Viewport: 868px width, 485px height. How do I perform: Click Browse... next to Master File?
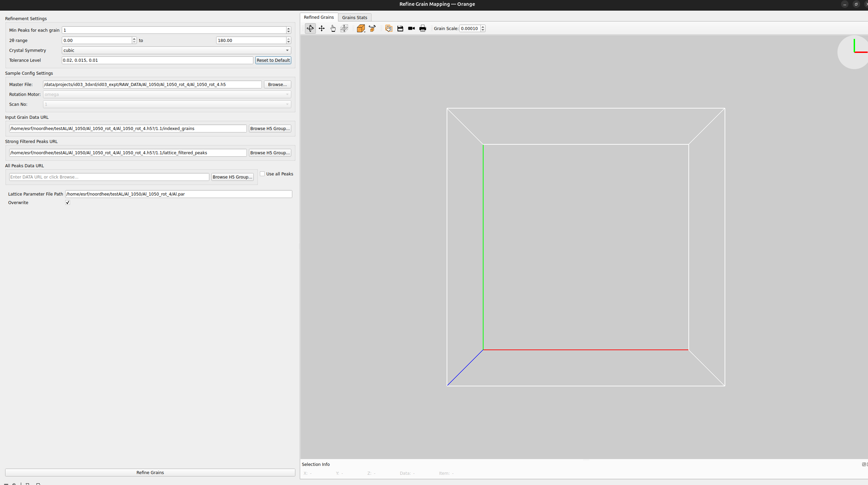[x=277, y=84]
